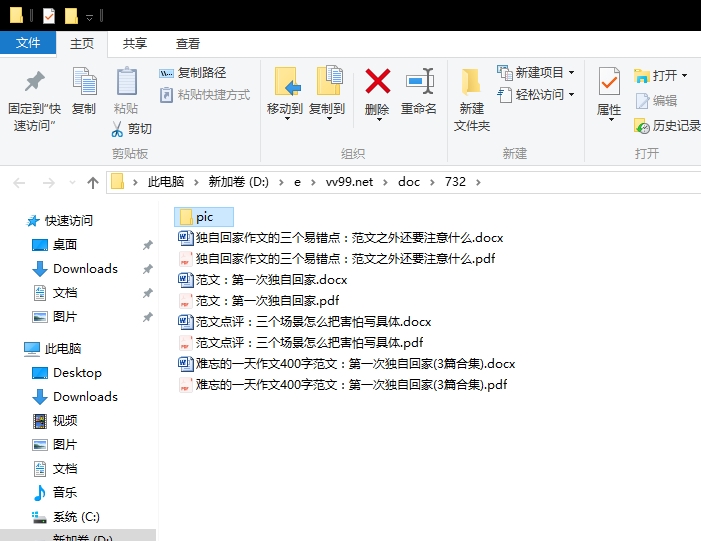The image size is (701, 541).
Task: Open pinned 图片 under Quick access
Action: (x=55, y=317)
